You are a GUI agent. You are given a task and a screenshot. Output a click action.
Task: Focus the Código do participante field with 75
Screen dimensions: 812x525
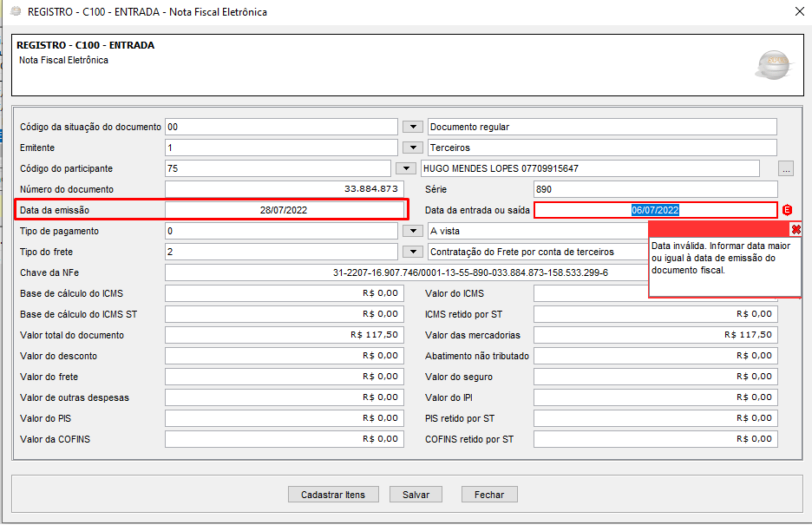coord(278,168)
